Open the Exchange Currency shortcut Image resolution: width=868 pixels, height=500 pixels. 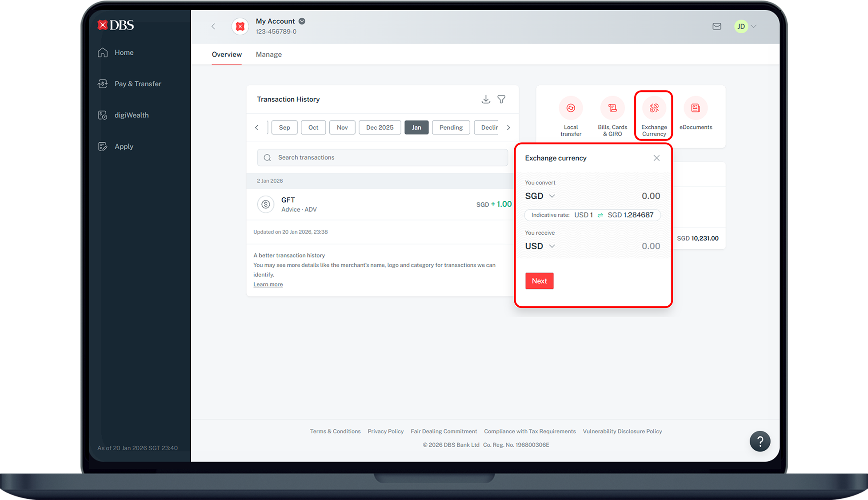654,108
